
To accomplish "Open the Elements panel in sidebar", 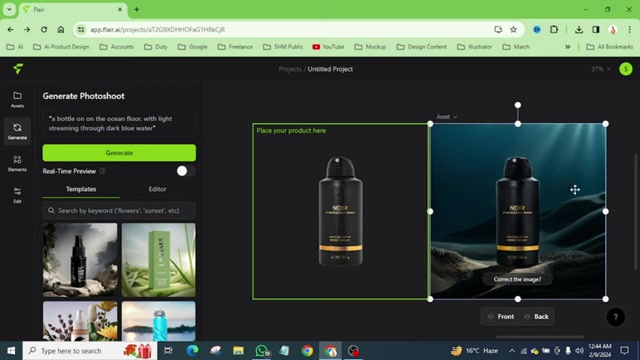I will [17, 163].
